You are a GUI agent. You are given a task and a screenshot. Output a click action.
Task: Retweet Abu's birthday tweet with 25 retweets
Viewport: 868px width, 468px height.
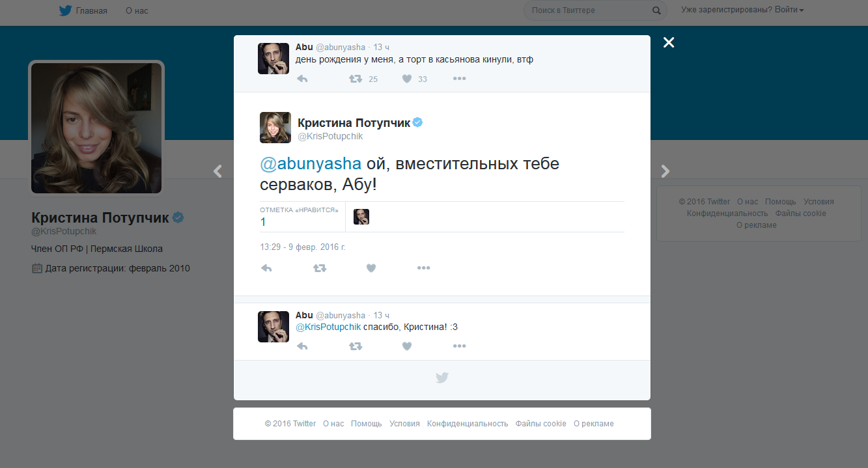(x=356, y=79)
